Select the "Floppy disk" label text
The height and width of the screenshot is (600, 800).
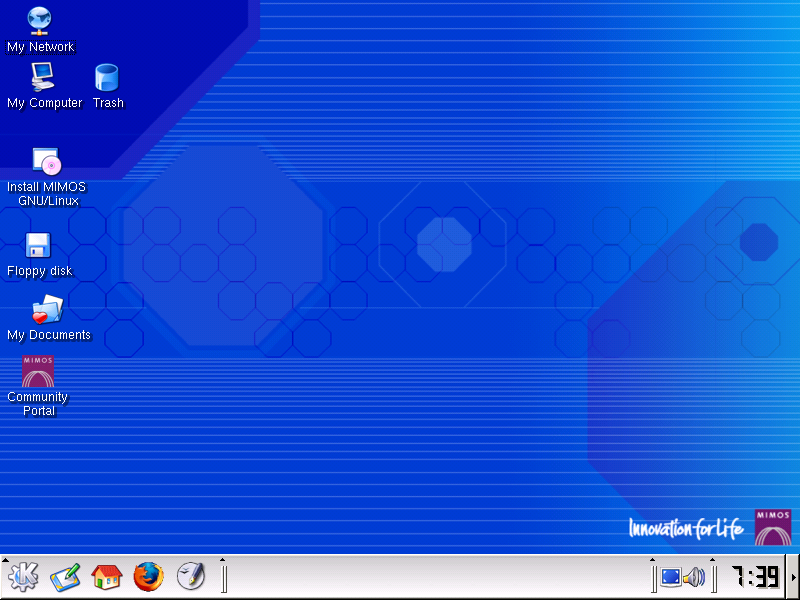coord(40,271)
